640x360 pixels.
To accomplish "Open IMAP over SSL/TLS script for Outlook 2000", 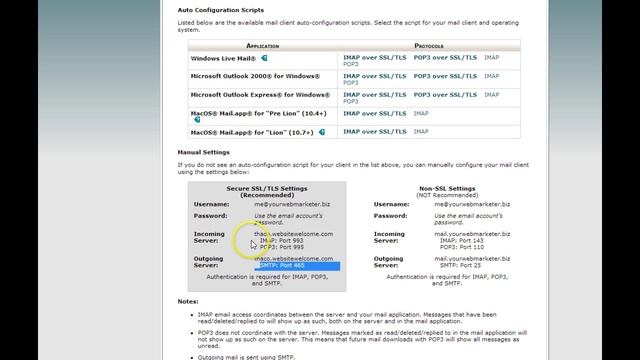I will click(374, 76).
